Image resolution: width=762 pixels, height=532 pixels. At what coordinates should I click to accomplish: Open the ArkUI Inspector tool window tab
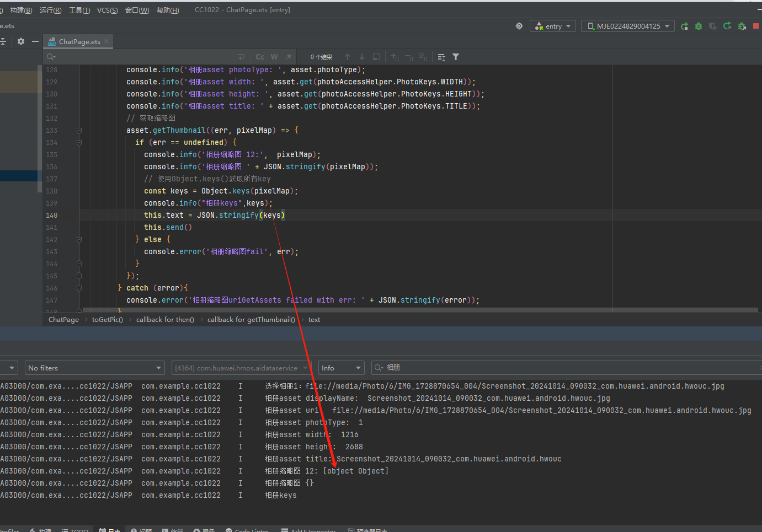coord(308,531)
